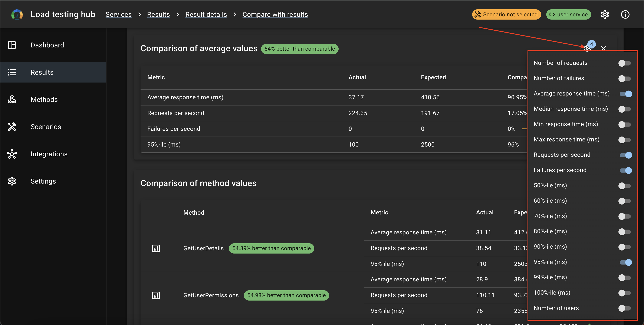This screenshot has width=644, height=325.
Task: Enable the Min response time (ms) switch
Action: [x=624, y=125]
